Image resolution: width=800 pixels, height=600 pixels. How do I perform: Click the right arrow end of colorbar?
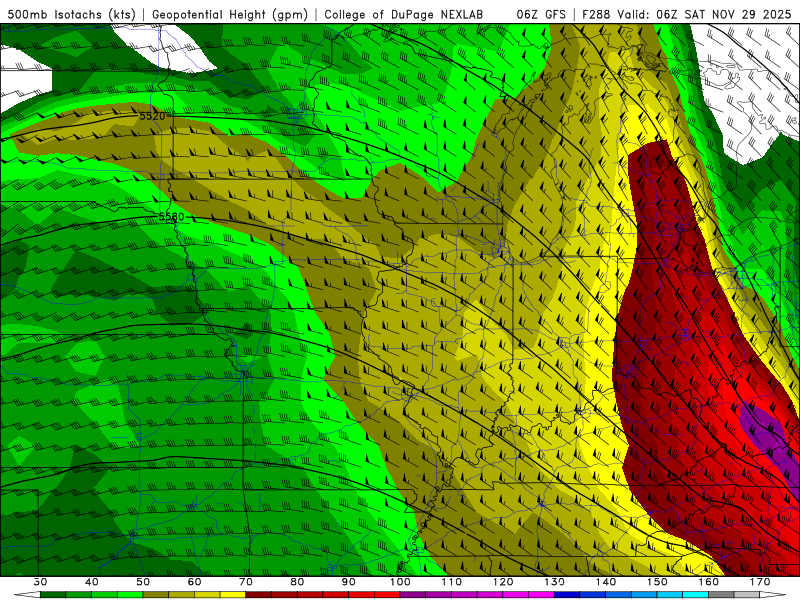772,595
